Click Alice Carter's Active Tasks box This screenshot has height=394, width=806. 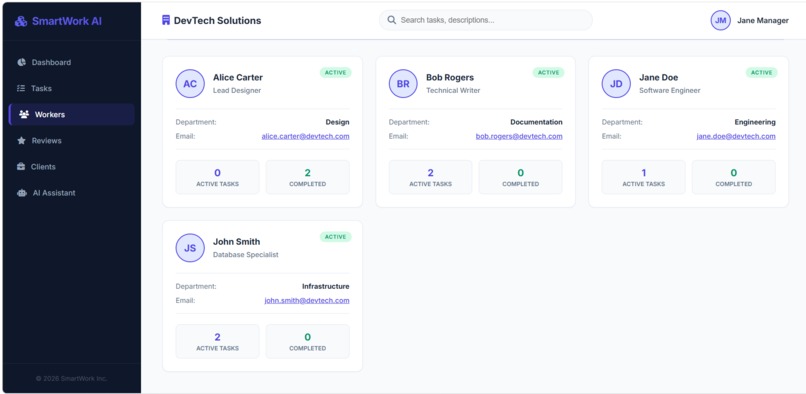click(217, 177)
